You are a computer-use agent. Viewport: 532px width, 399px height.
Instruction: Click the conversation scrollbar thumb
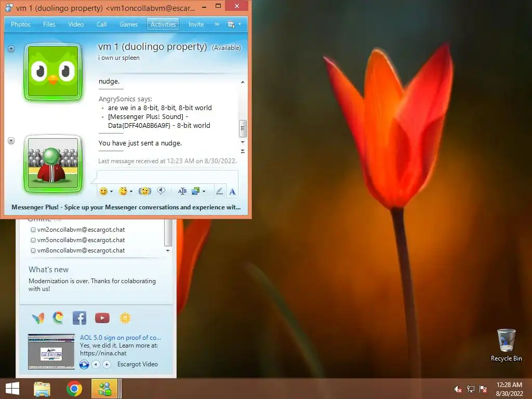click(243, 128)
